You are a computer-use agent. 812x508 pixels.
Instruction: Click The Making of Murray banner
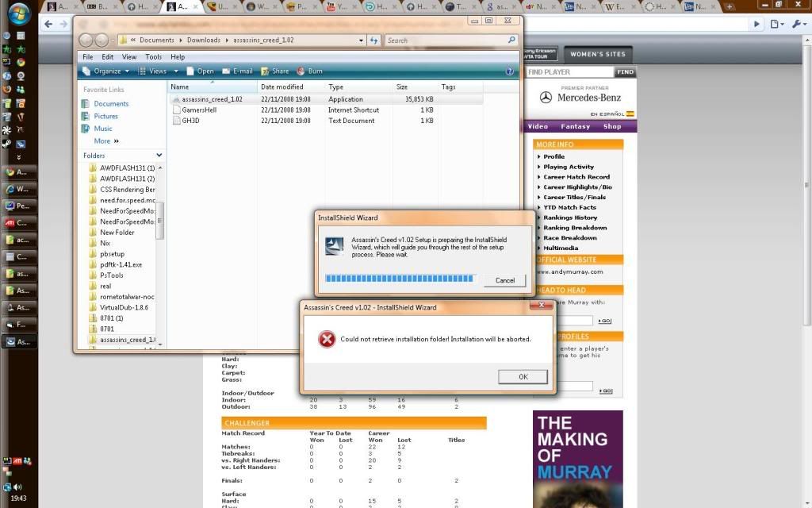[578, 459]
